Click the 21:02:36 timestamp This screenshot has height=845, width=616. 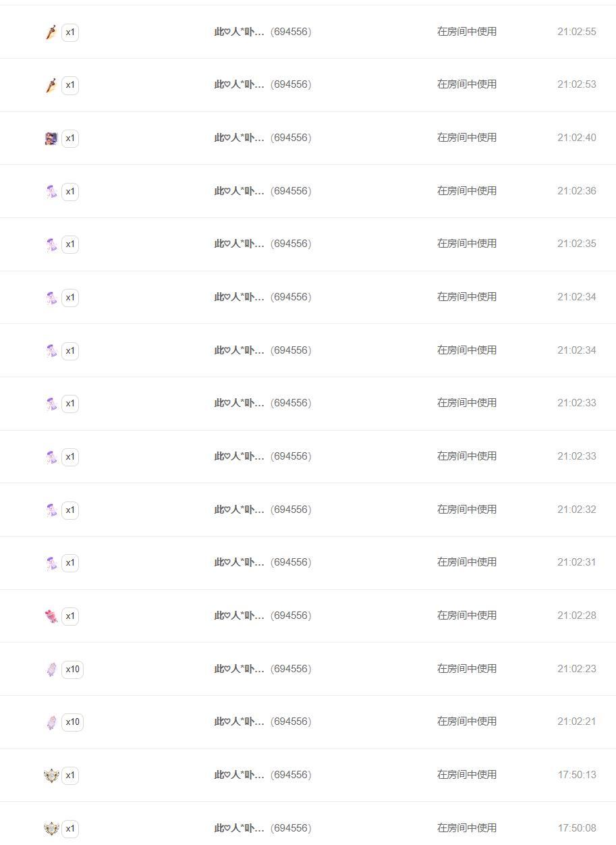coord(577,191)
